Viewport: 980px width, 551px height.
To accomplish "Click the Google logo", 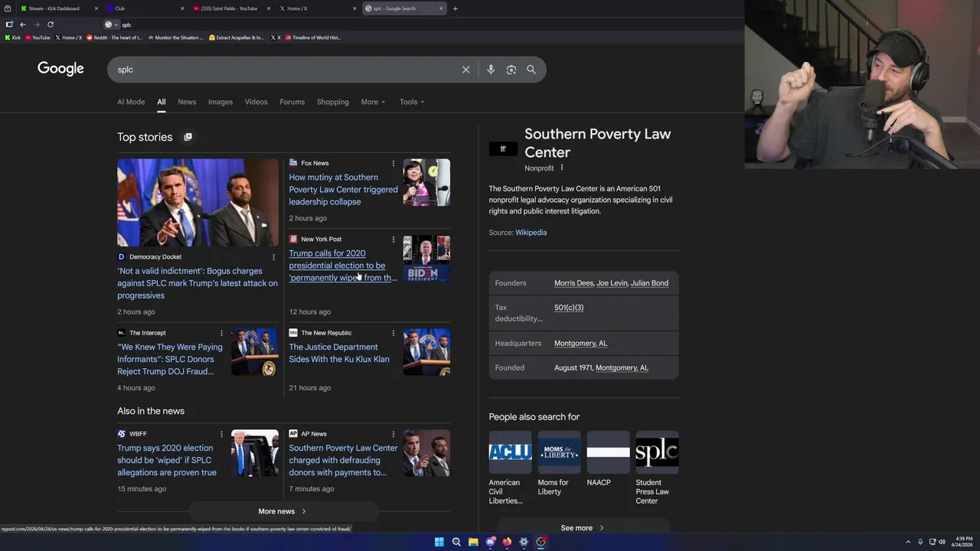I will pos(60,69).
